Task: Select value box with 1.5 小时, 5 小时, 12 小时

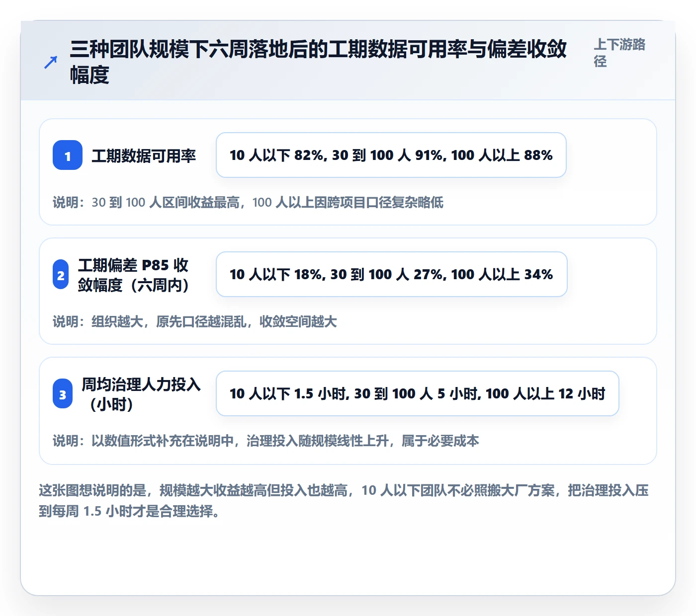Action: (418, 393)
